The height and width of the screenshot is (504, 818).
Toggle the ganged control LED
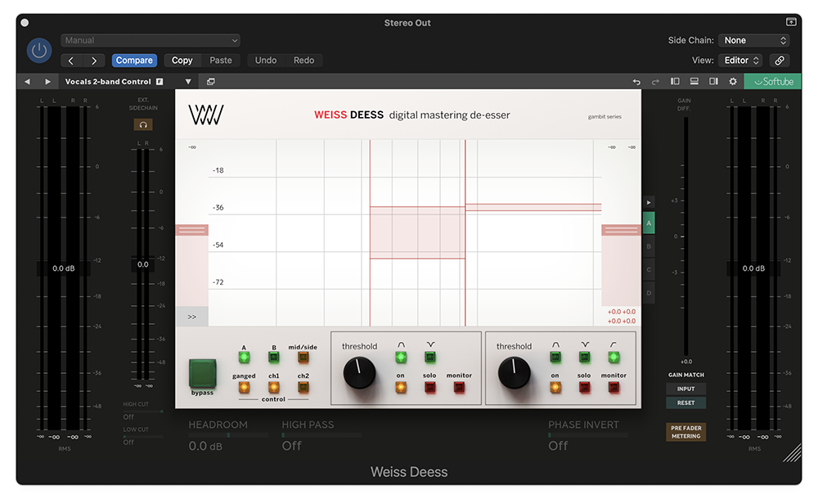click(x=244, y=387)
